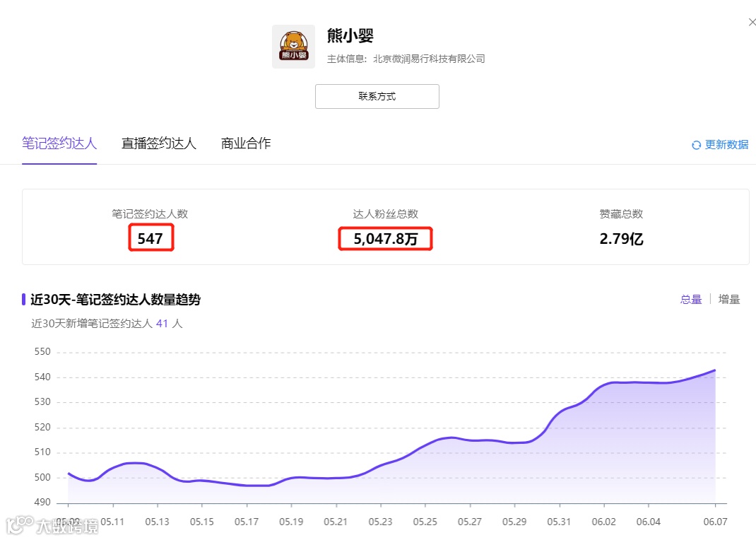Switch to 直播签约达人 tab
The height and width of the screenshot is (540, 756).
[x=159, y=143]
